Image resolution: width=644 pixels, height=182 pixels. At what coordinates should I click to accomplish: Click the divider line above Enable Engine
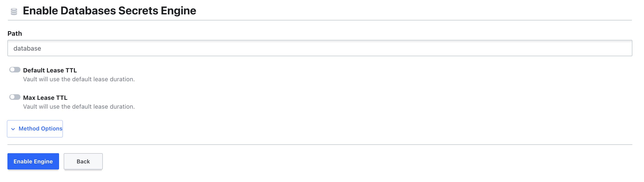[319, 145]
